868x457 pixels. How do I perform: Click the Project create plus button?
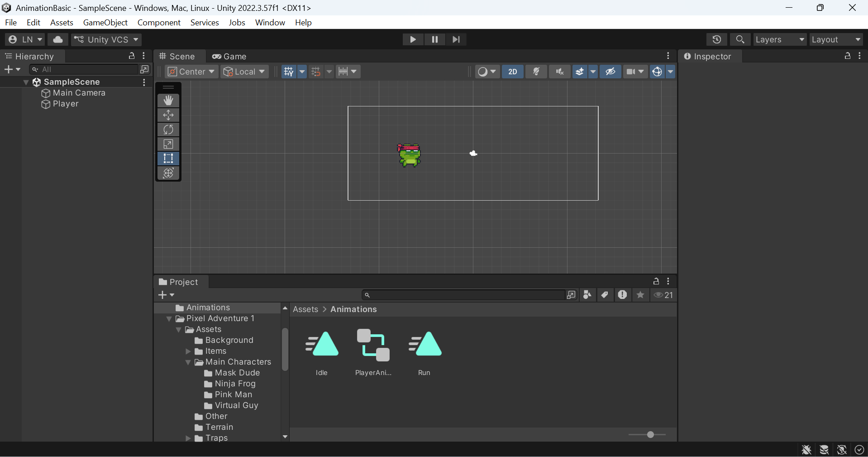tap(166, 295)
